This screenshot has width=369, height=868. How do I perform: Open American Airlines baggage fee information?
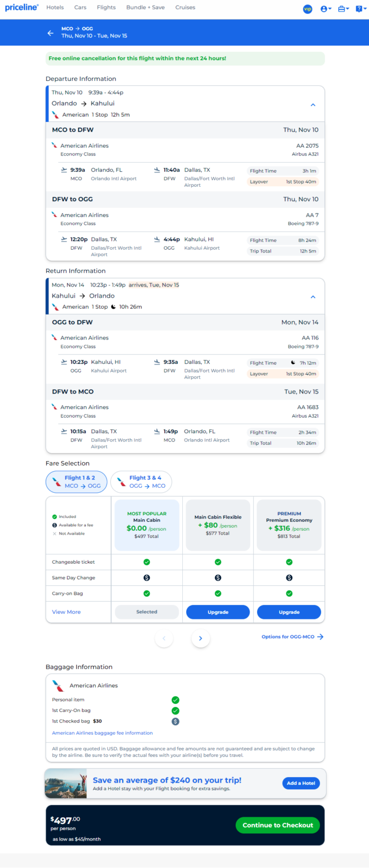(102, 733)
